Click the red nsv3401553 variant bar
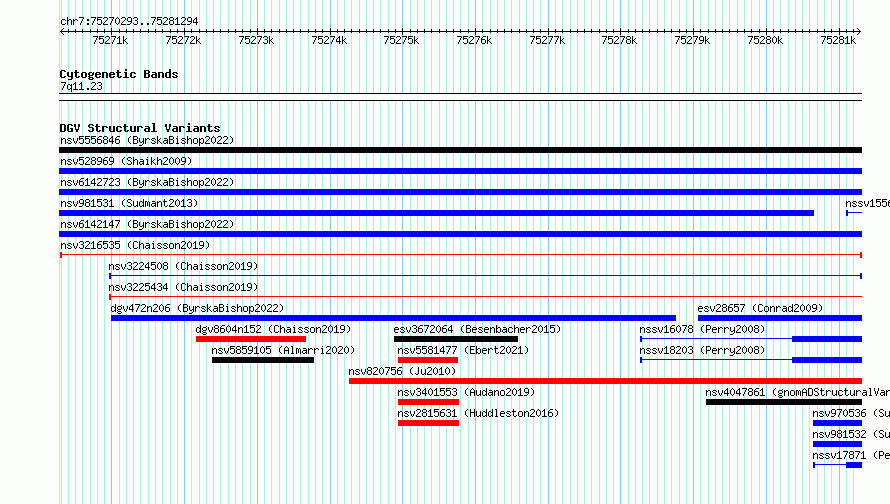The image size is (890, 504). pyautogui.click(x=428, y=402)
